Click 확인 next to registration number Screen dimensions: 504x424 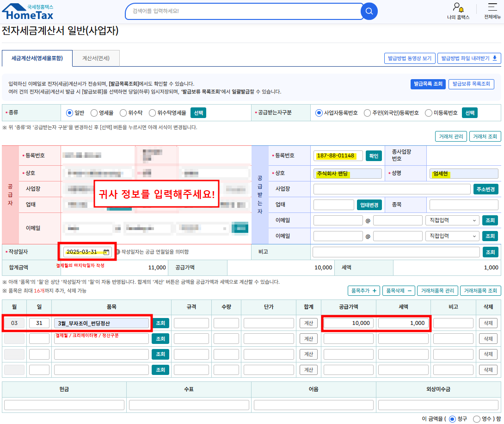(x=374, y=156)
